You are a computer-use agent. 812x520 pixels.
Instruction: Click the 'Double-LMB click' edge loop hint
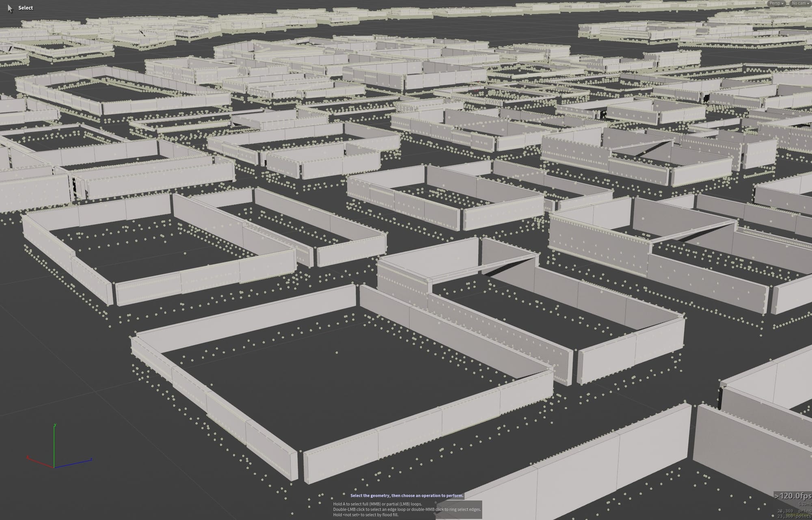tap(406, 509)
